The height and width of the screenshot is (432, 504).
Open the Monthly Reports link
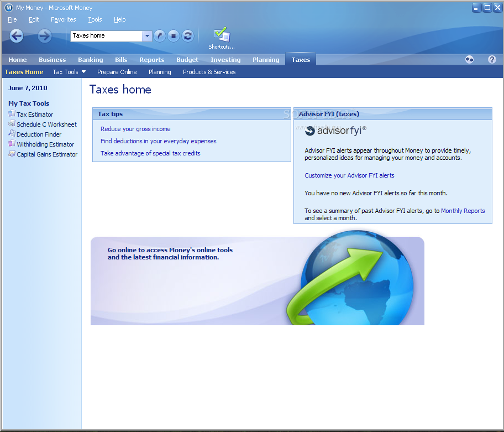click(463, 211)
